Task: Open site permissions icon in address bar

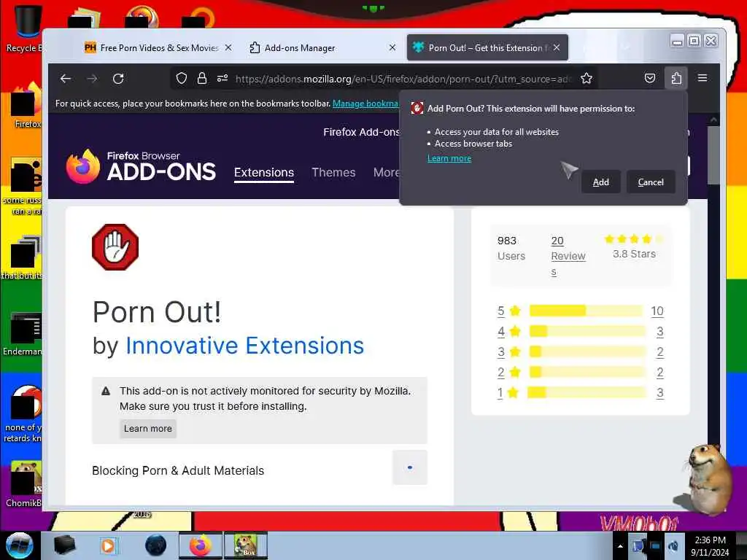Action: tap(222, 79)
